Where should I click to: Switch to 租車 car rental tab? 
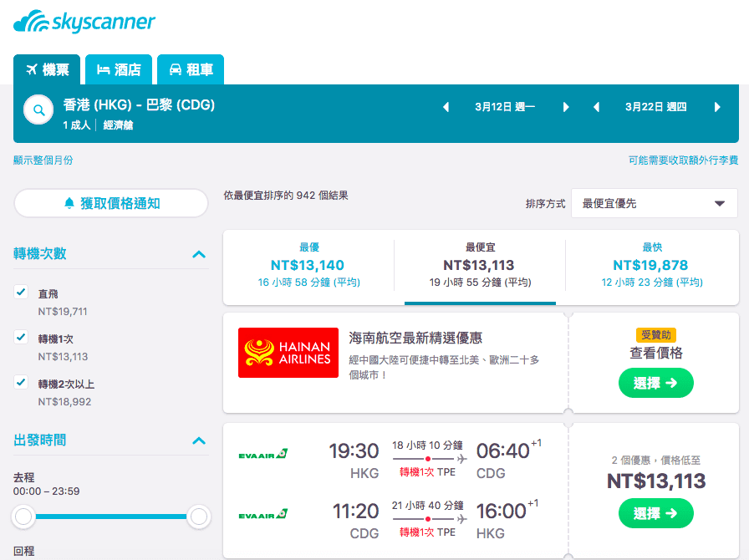pos(191,69)
